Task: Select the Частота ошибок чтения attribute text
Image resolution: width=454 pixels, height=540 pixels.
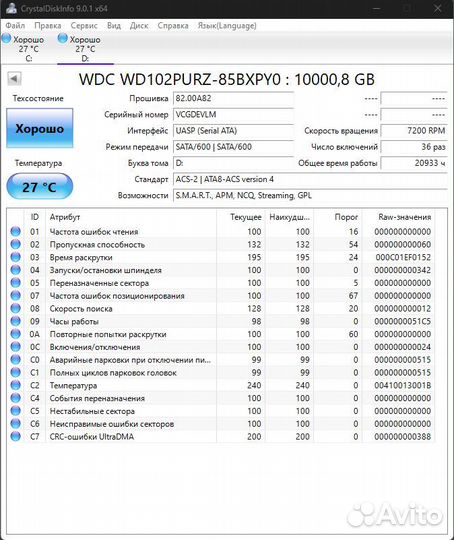Action: click(x=94, y=232)
